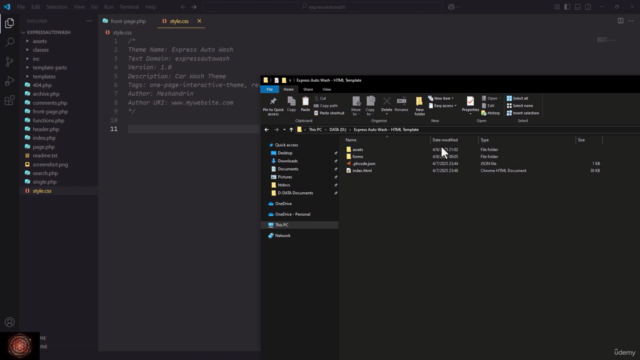This screenshot has height=360, width=640.
Task: Expand the template-parts folder
Action: coord(27,67)
